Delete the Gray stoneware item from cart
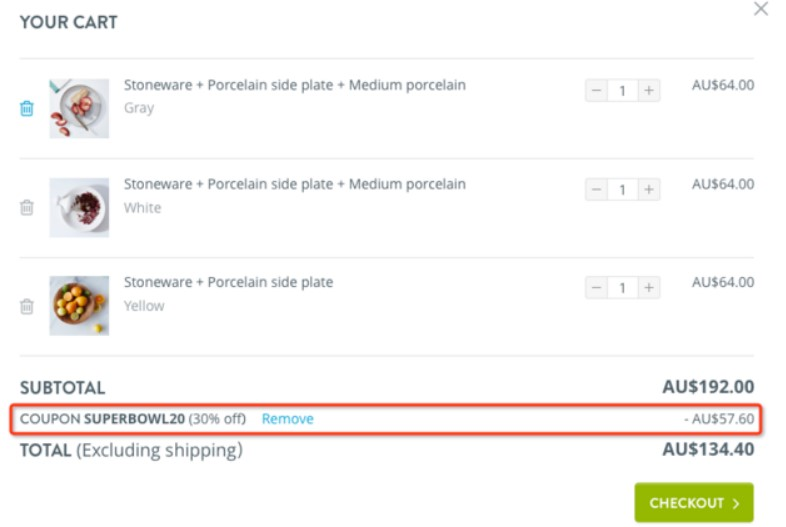Image resolution: width=786 pixels, height=527 pixels. (27, 108)
